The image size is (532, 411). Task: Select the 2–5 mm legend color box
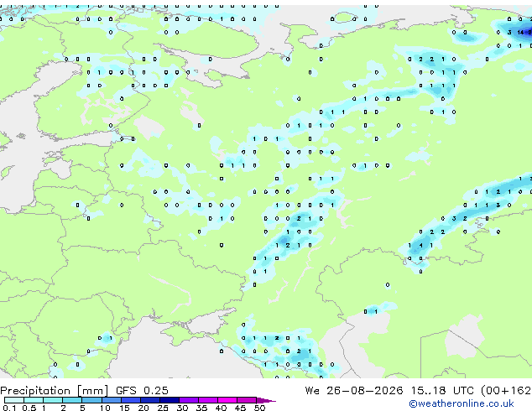tap(72, 400)
